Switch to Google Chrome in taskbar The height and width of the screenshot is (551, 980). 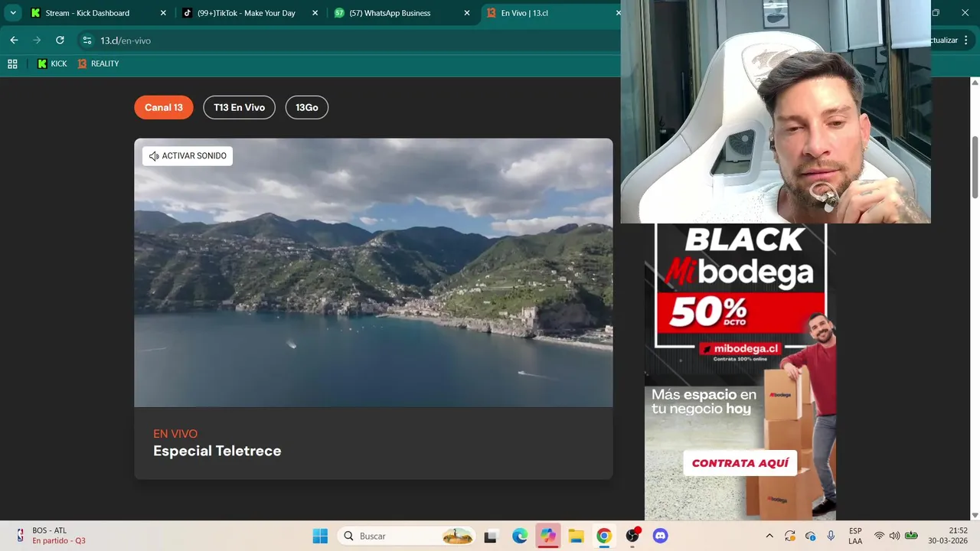[x=604, y=536]
